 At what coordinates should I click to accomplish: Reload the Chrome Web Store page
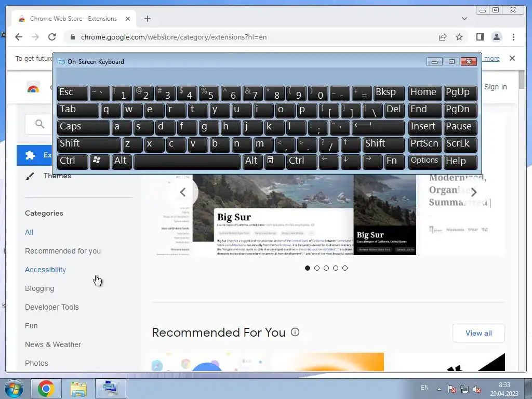(x=52, y=37)
